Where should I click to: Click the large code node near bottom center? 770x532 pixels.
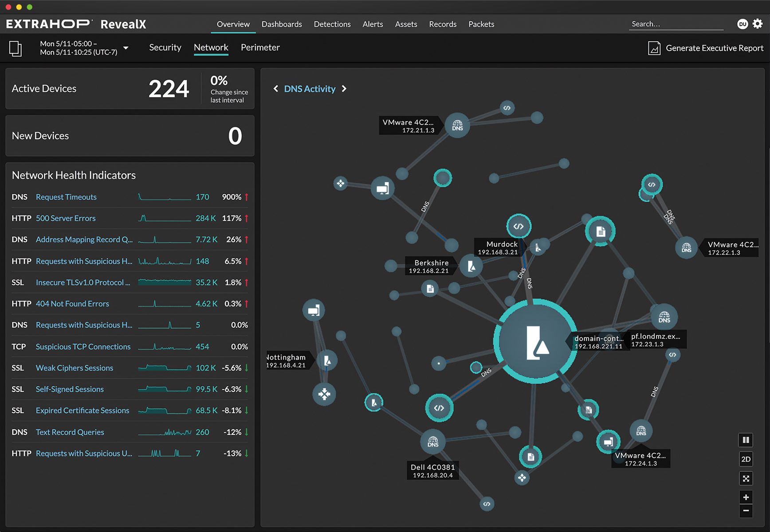(x=439, y=408)
